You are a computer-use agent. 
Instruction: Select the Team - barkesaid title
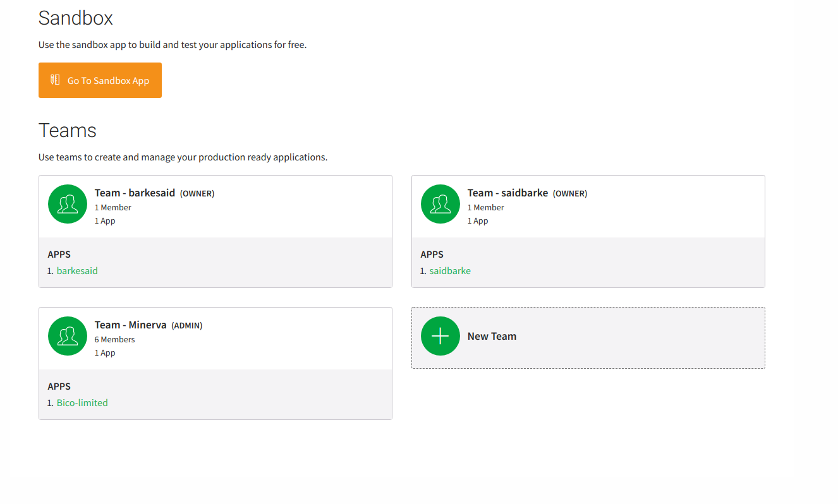[x=135, y=193]
